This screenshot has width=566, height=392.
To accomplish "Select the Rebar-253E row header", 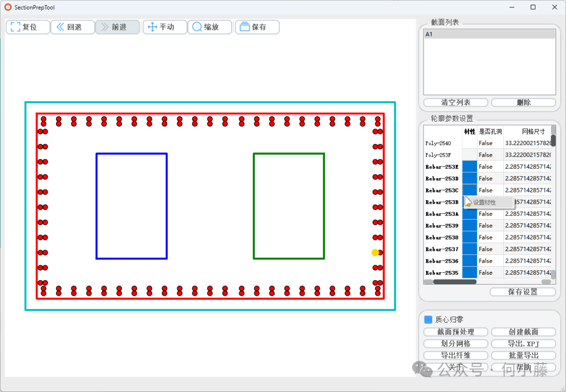I will 443,167.
